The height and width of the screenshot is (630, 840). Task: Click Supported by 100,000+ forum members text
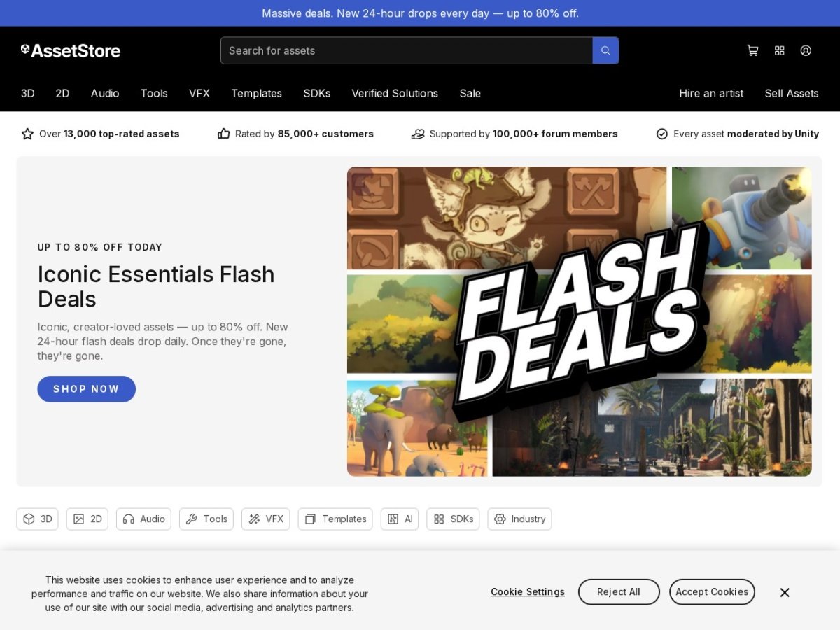524,134
